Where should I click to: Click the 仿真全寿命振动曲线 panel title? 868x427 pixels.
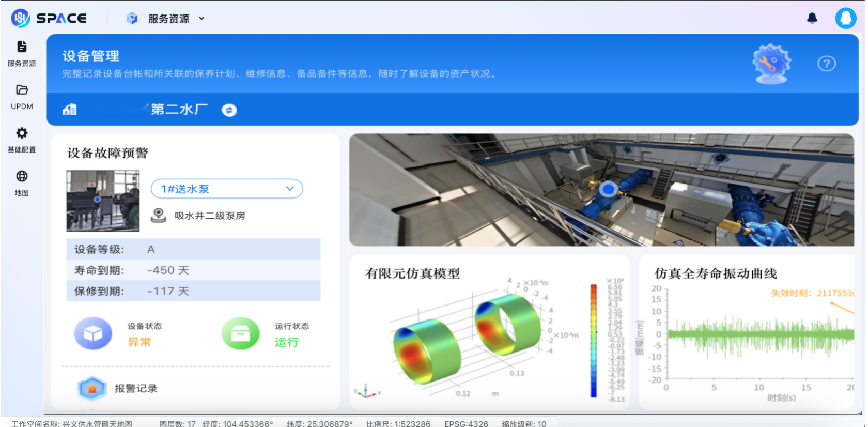coord(716,273)
